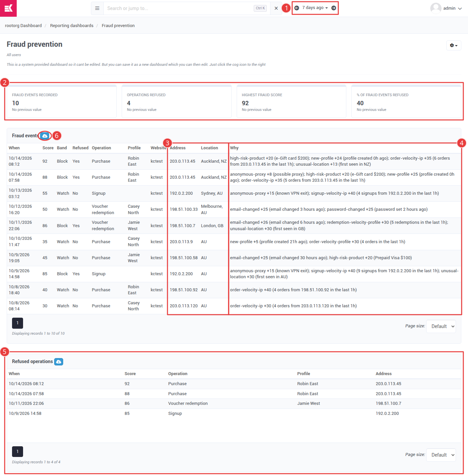
Task: Select the 10/14/2026 08:12 fraud event date
Action: (x=20, y=161)
